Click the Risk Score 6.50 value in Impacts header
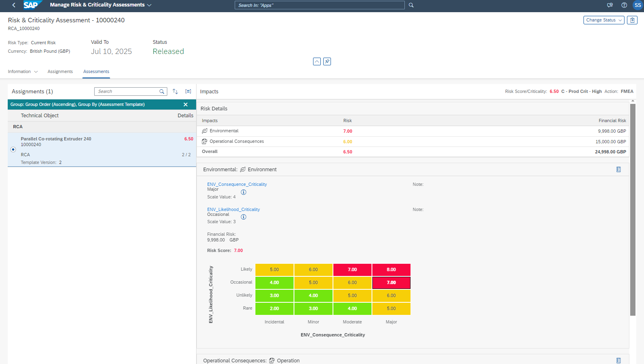 pyautogui.click(x=554, y=92)
